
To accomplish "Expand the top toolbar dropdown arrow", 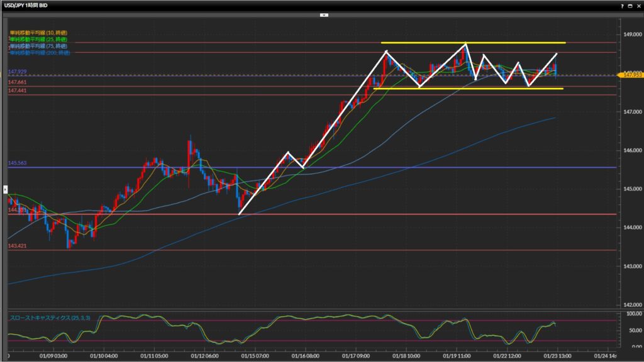I will [323, 14].
